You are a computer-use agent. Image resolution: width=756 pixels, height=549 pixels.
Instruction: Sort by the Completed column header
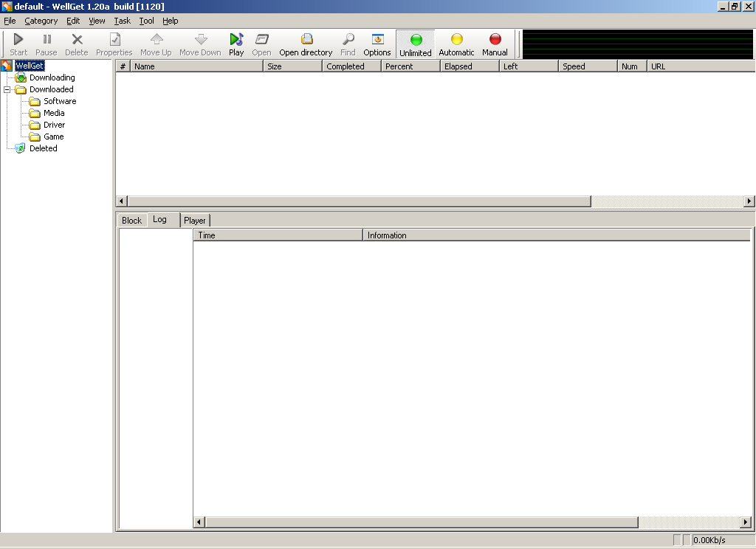352,66
